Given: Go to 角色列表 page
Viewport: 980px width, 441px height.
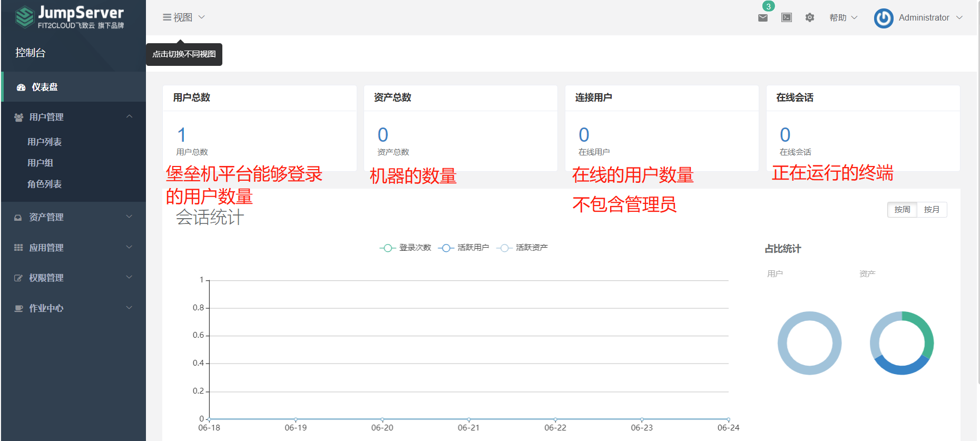Looking at the screenshot, I should (x=44, y=184).
